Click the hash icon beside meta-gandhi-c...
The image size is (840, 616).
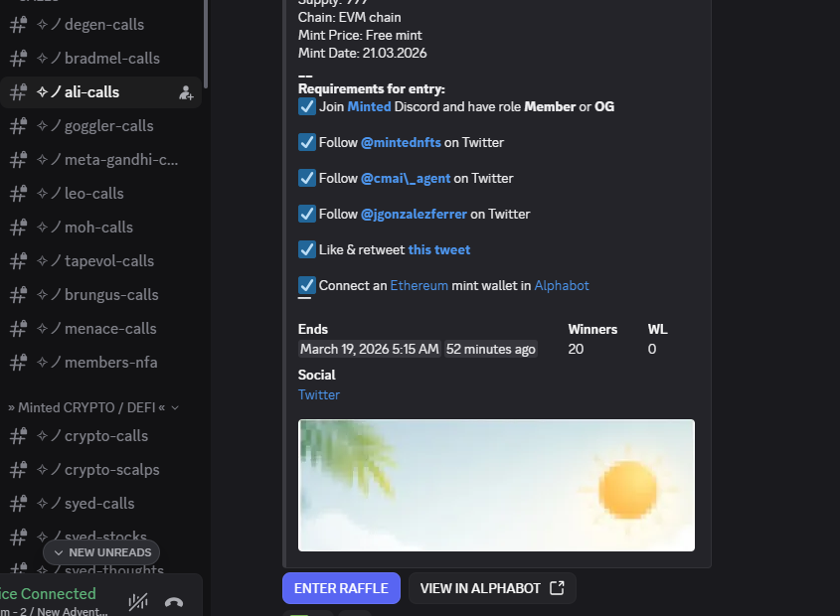(18, 160)
